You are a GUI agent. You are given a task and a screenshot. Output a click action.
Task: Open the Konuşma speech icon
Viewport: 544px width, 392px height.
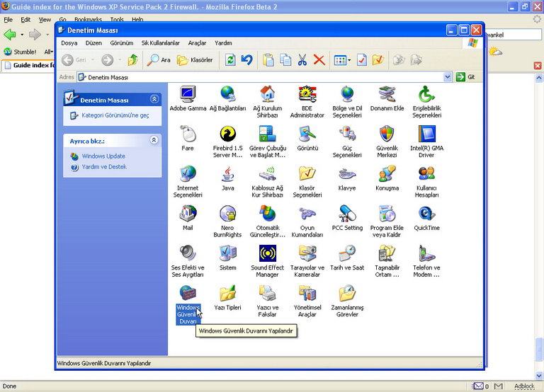tap(387, 174)
